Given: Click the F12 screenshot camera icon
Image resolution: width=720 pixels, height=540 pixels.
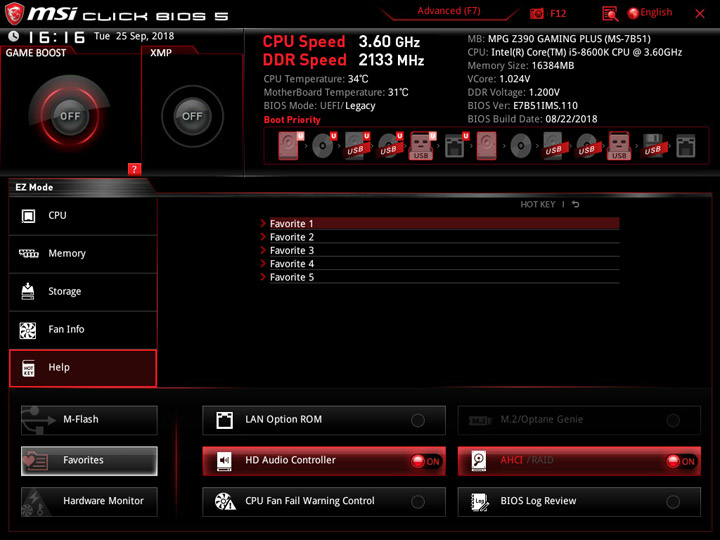Looking at the screenshot, I should pos(536,13).
